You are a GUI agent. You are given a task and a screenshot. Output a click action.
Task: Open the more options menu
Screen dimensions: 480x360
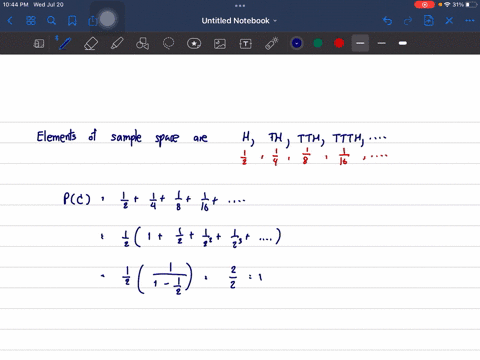470,21
